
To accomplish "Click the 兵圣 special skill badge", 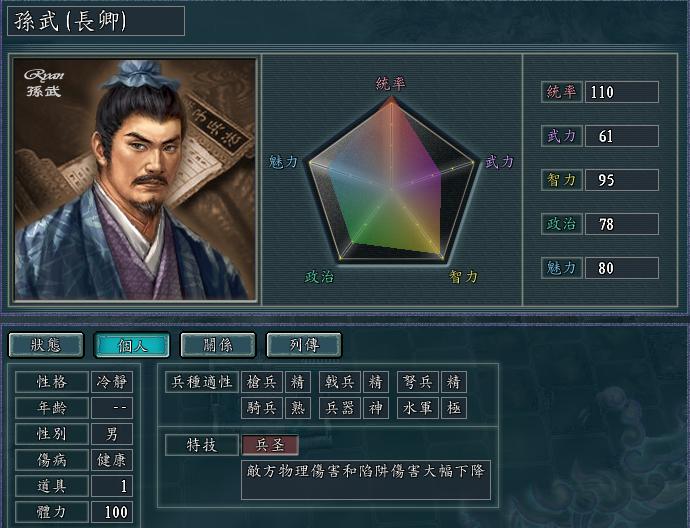I will pyautogui.click(x=270, y=445).
